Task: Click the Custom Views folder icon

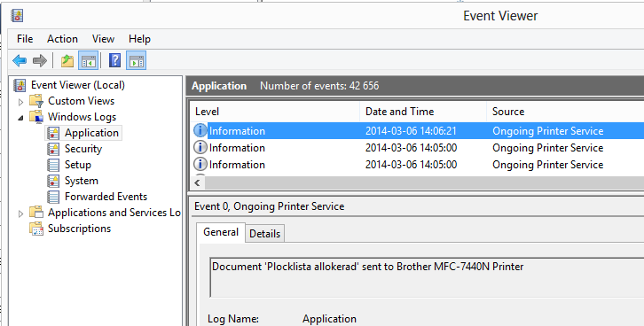Action: pos(36,101)
